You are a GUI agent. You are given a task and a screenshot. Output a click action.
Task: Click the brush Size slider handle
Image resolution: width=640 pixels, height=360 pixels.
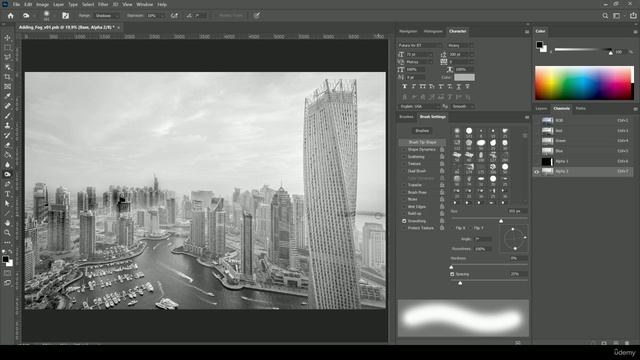click(501, 221)
